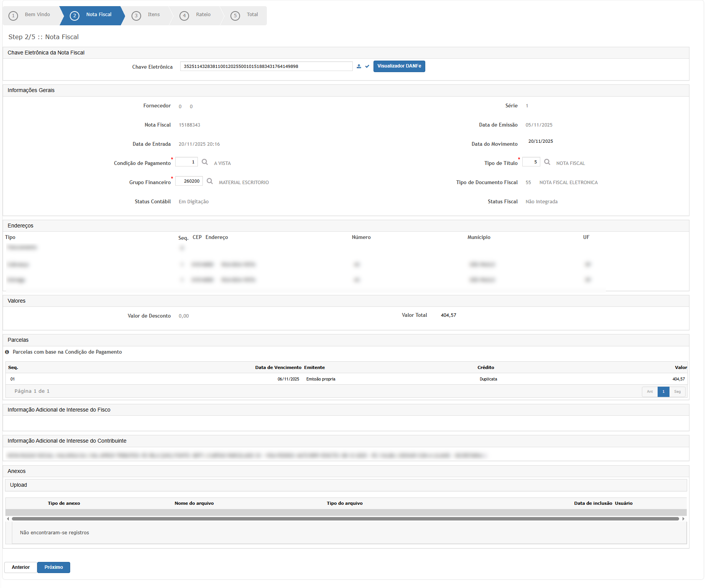Expand the Upload section in Anexos

18,485
